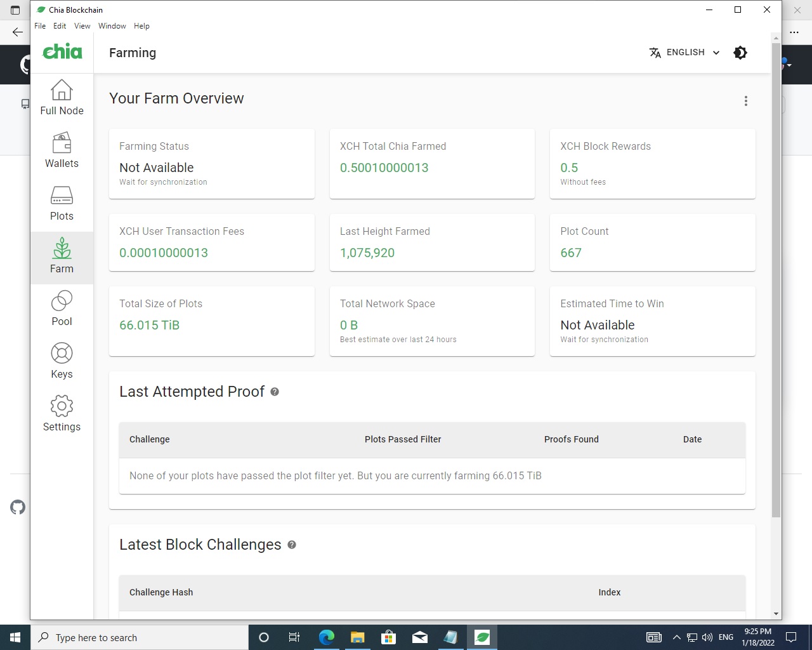
Task: Open Mail app from the taskbar
Action: (419, 637)
